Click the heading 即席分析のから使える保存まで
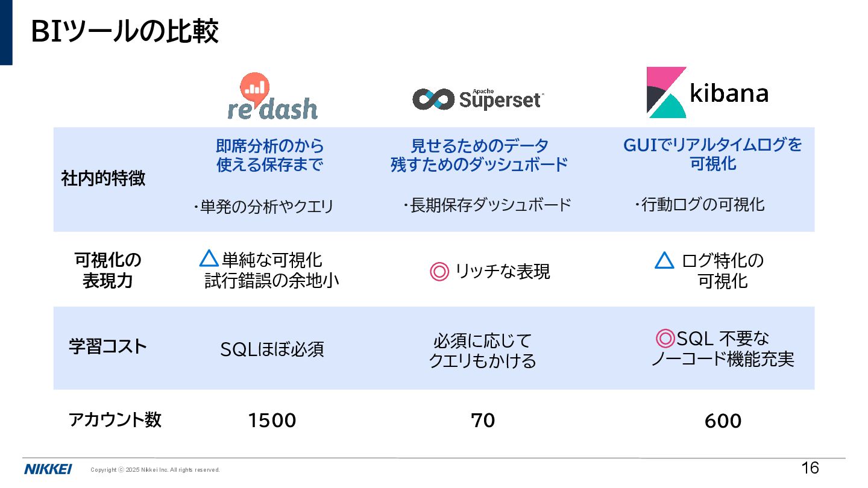The image size is (868, 488). pyautogui.click(x=270, y=155)
